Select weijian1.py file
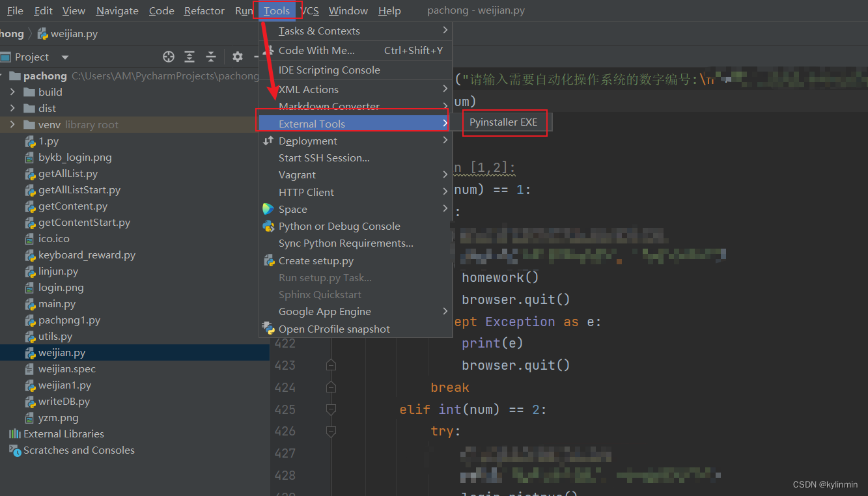Viewport: 868px width, 496px height. coord(64,385)
